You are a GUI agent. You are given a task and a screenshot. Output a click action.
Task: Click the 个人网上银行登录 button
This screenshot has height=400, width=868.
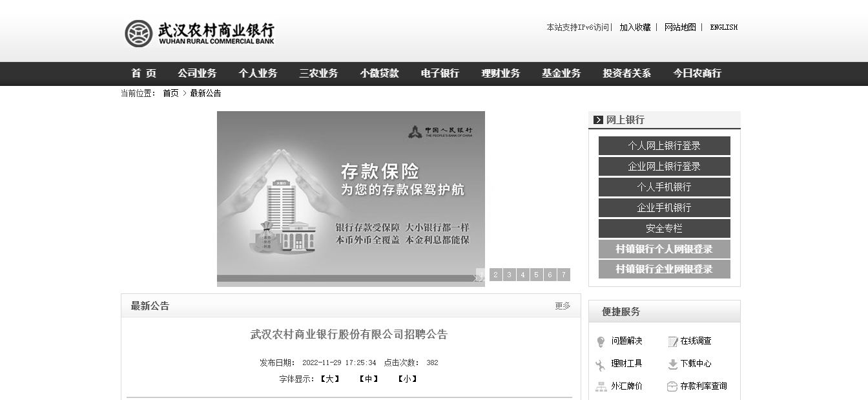coord(664,146)
